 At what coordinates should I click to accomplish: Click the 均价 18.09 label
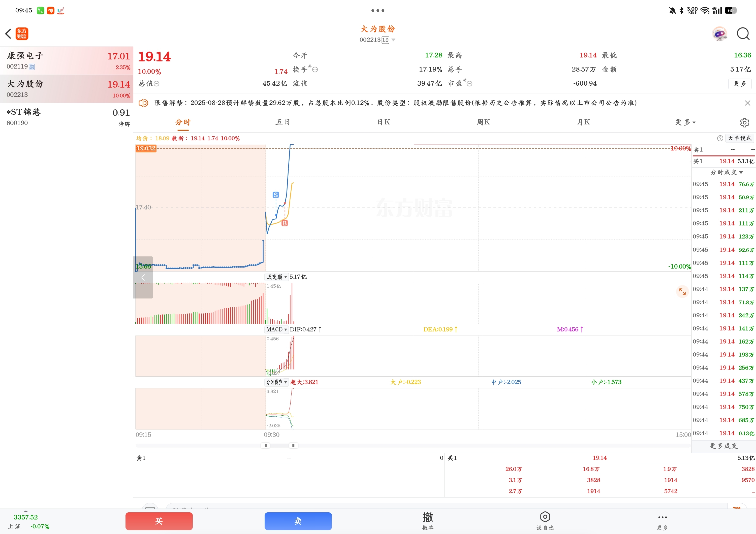pyautogui.click(x=152, y=138)
